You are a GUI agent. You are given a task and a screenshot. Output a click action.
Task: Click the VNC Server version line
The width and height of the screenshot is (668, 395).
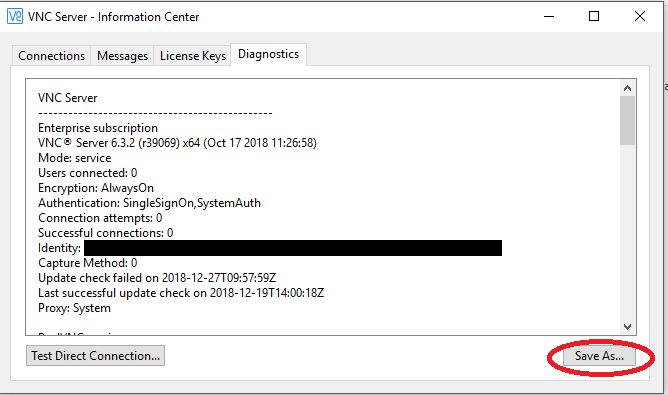tap(177, 143)
